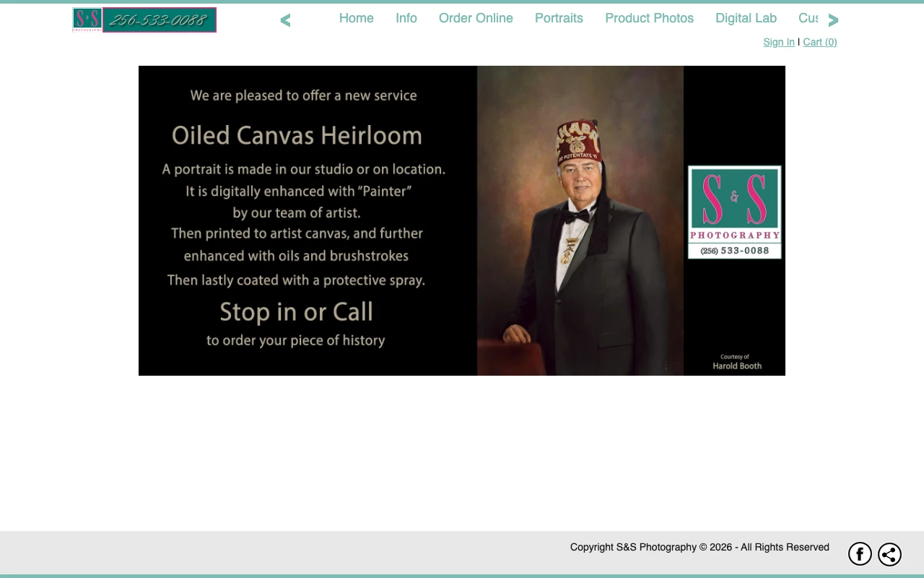The image size is (924, 578).
Task: Click the 'Oiled Canvas Heirloom' heading
Action: 297,135
